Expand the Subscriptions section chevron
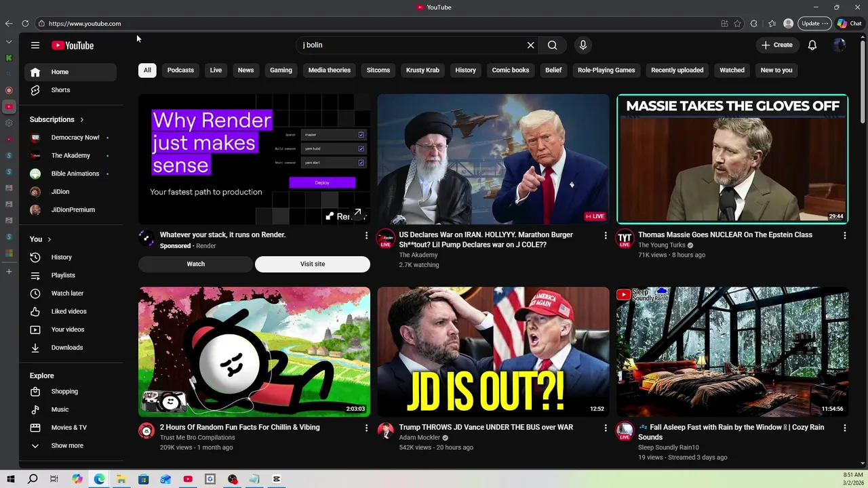This screenshot has height=488, width=868. 82,120
